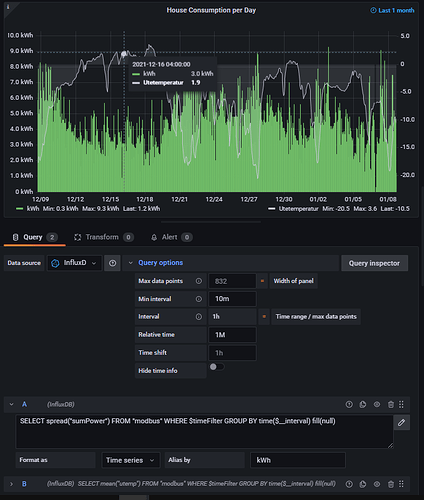Image resolution: width=424 pixels, height=500 pixels.
Task: Click data source help icon next to InfluxDB
Action: tap(113, 263)
